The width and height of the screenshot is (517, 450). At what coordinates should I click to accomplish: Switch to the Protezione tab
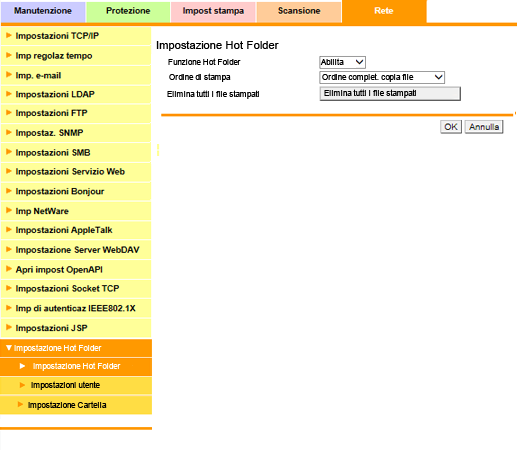(128, 11)
